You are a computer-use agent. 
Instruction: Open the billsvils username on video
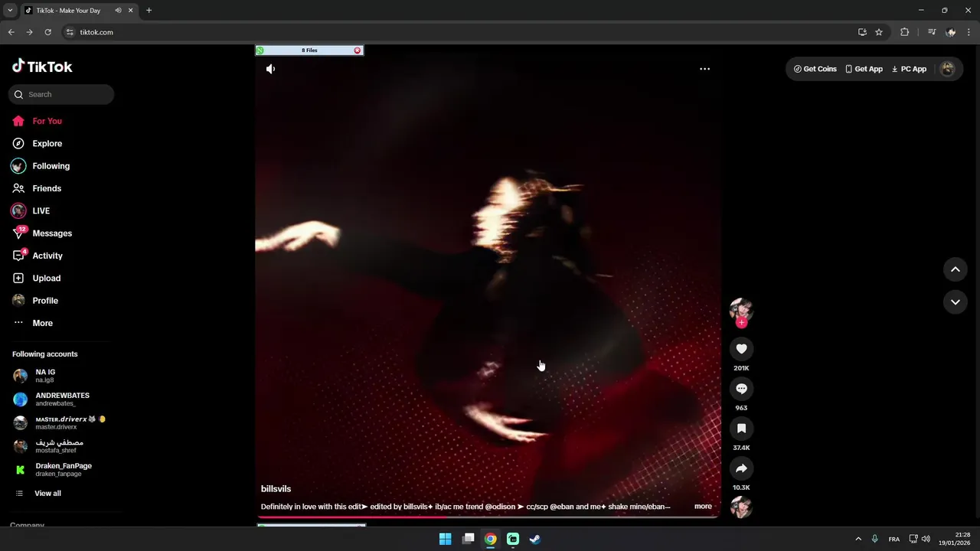276,489
